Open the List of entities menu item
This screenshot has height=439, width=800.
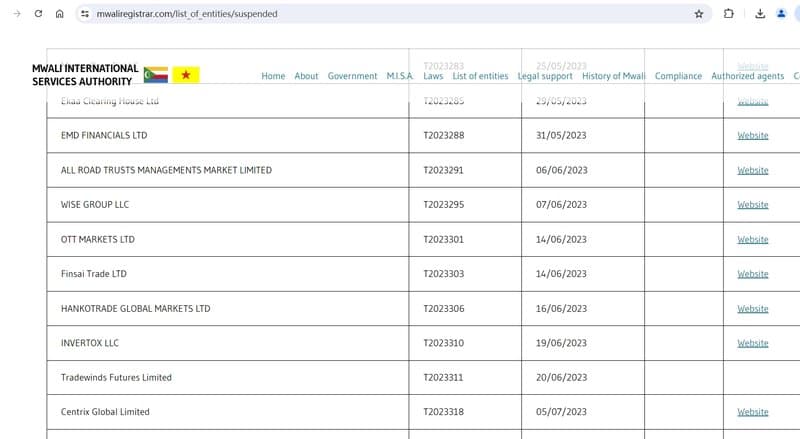(480, 76)
